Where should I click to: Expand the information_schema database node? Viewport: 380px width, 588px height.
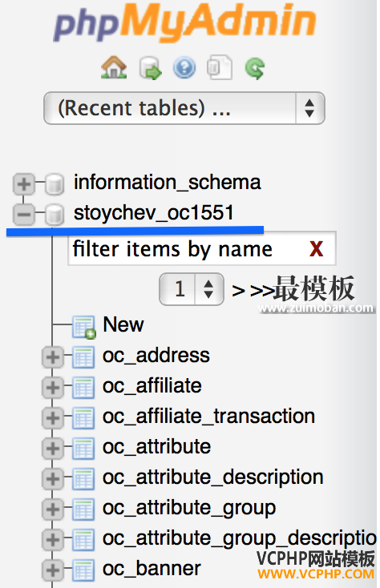coord(23,184)
